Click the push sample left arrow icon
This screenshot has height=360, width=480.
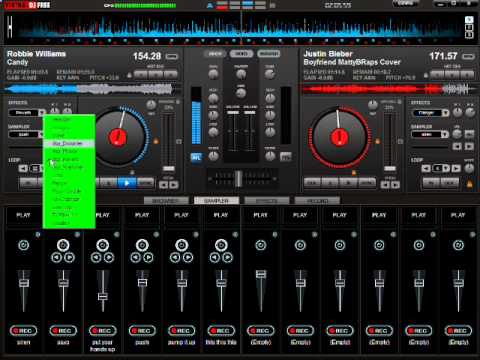pos(136,258)
